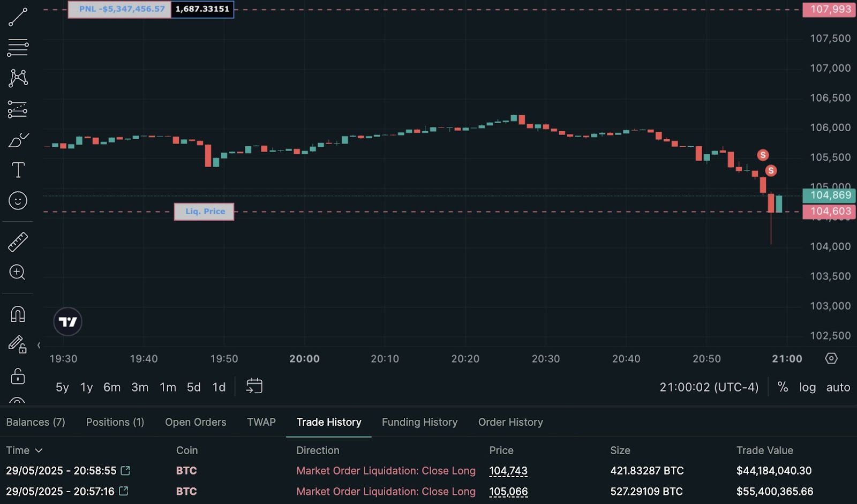The width and height of the screenshot is (857, 504).
Task: Open the XABCD pattern tool
Action: point(18,78)
